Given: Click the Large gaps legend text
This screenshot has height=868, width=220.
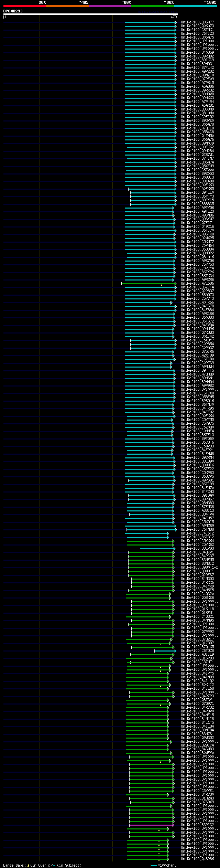Looking at the screenshot, I should [x=42, y=865].
